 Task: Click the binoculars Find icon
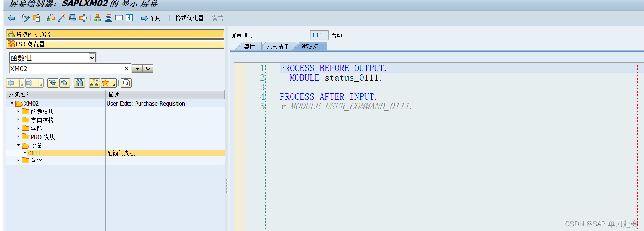79,83
